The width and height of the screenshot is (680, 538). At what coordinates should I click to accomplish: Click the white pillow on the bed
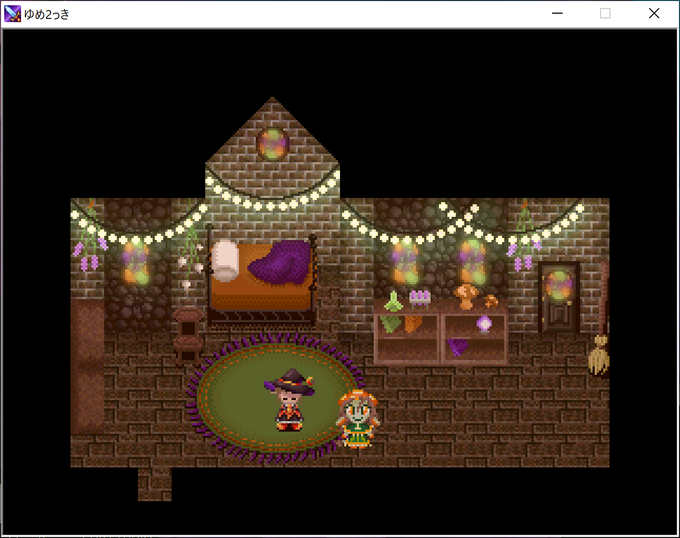click(226, 261)
